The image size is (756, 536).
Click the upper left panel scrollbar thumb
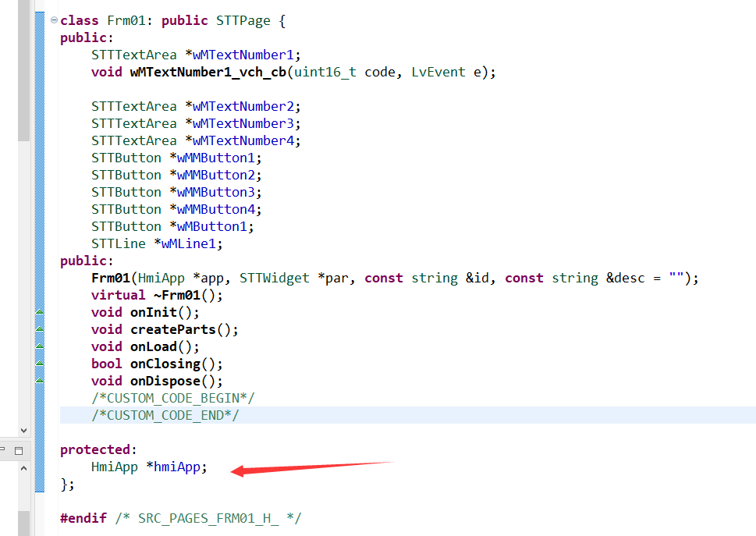(23, 70)
